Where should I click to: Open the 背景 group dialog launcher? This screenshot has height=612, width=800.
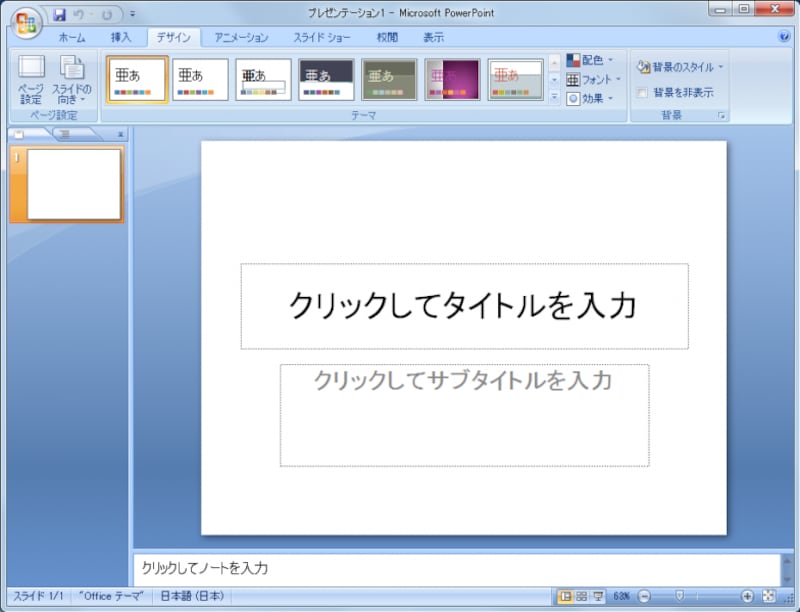pos(719,115)
